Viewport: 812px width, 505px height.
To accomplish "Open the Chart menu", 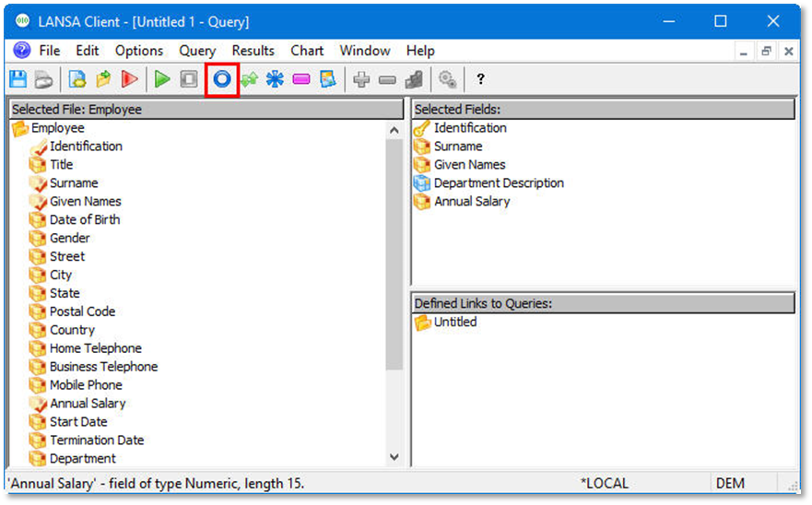I will pyautogui.click(x=307, y=51).
